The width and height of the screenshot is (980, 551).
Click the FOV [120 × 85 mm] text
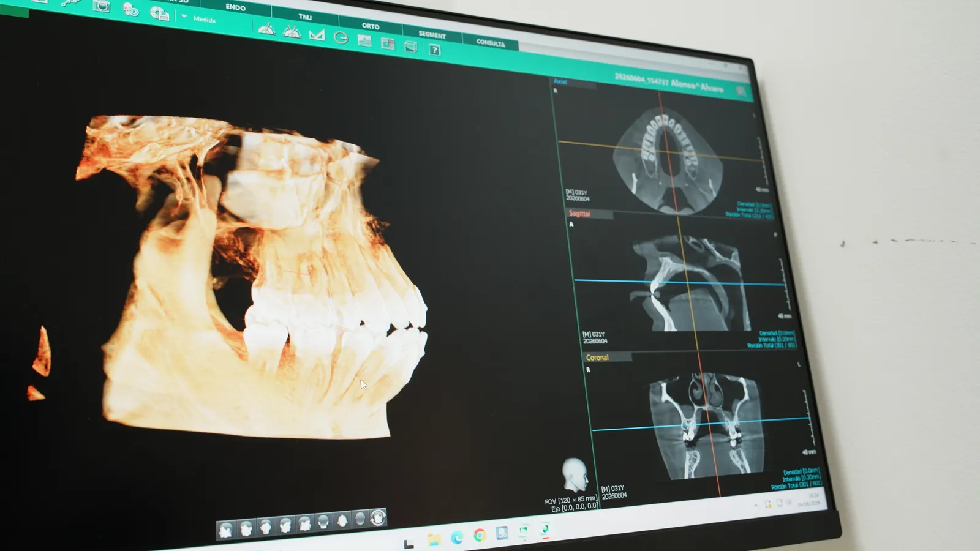pos(571,500)
